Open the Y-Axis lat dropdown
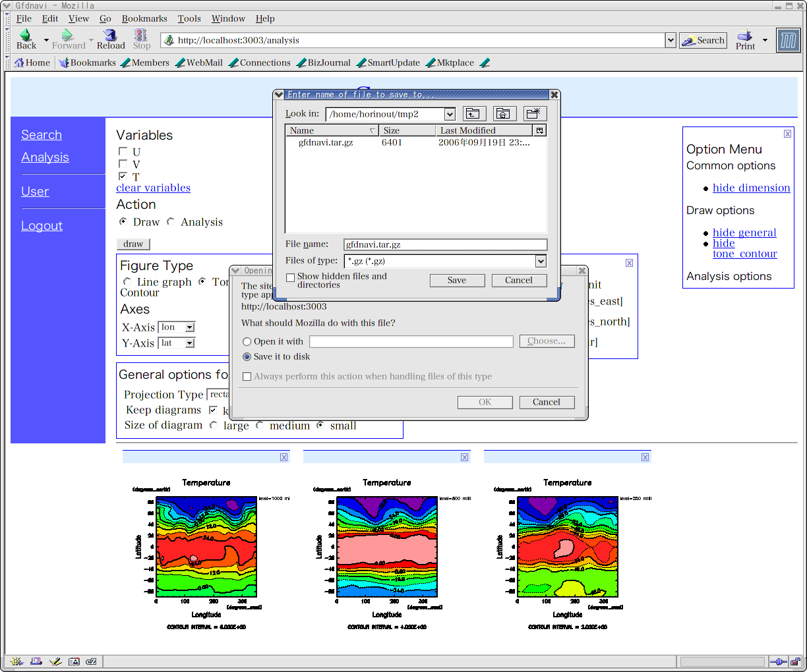This screenshot has height=672, width=807. (190, 343)
